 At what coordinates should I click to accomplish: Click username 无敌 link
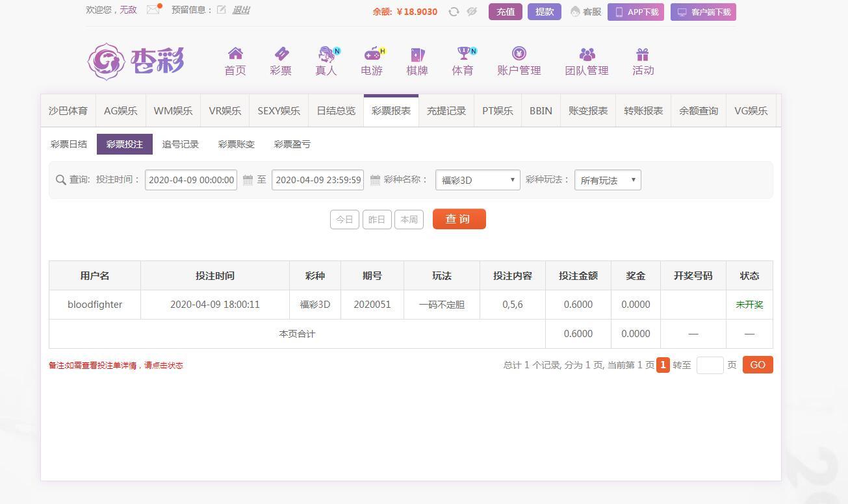[128, 10]
